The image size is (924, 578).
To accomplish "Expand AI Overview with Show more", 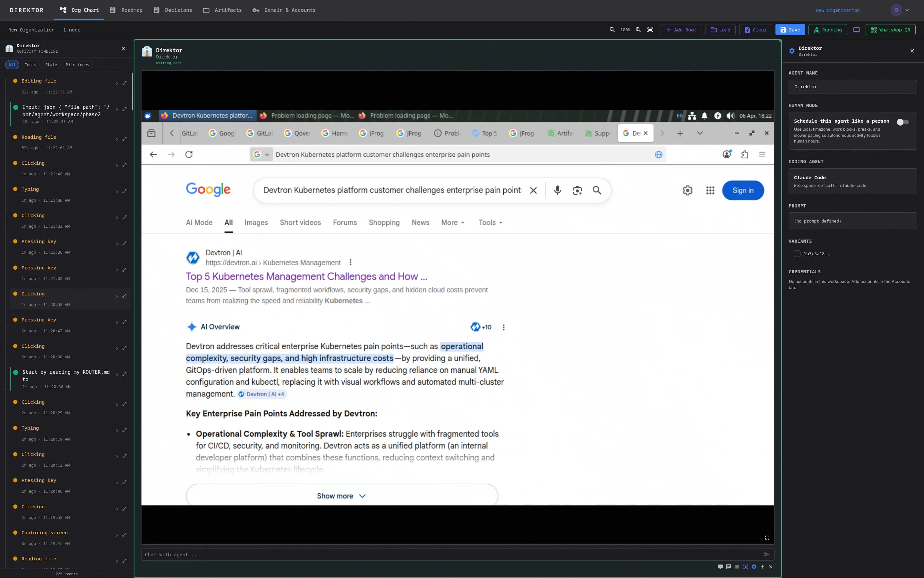I will click(x=342, y=496).
